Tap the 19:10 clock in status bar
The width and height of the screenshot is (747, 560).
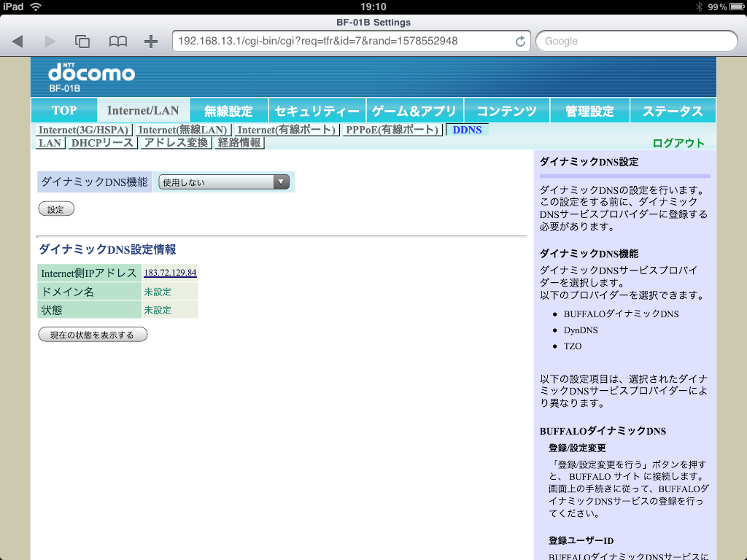(x=373, y=7)
